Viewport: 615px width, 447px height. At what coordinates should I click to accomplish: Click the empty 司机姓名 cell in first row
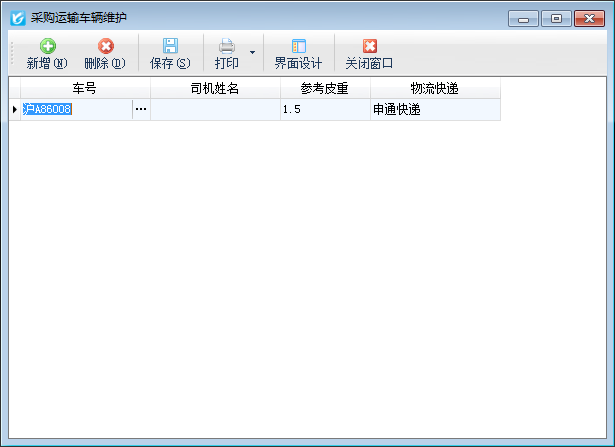[x=214, y=109]
